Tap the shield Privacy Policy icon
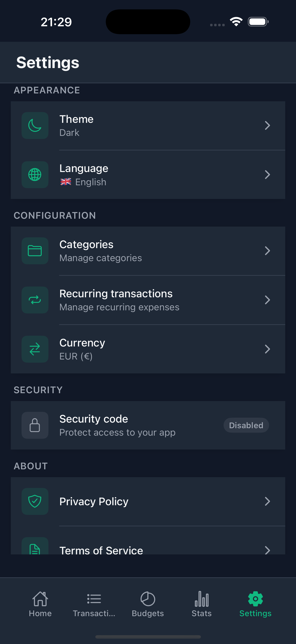 click(x=35, y=501)
